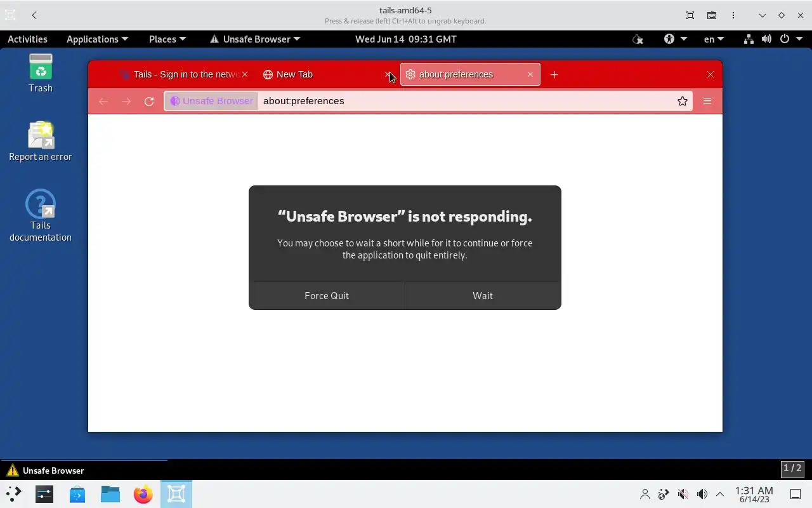
Task: Click Force Quit in the not-responding dialog
Action: (327, 295)
